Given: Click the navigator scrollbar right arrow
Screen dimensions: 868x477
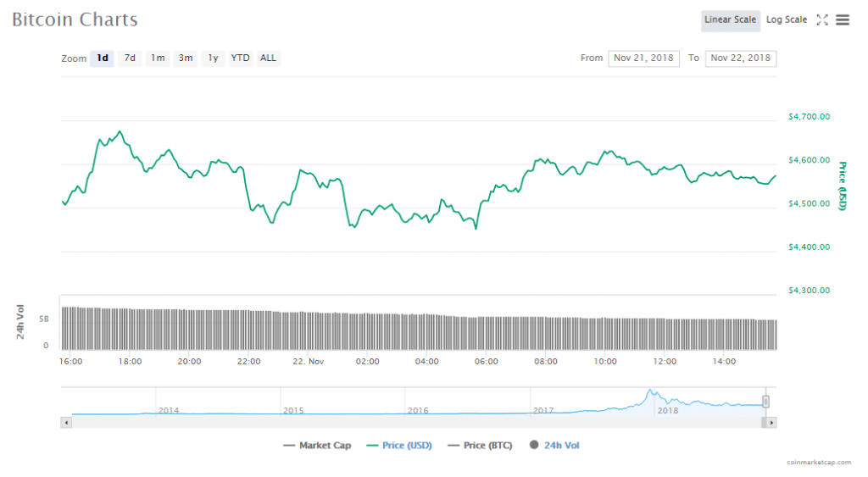Looking at the screenshot, I should tap(771, 422).
